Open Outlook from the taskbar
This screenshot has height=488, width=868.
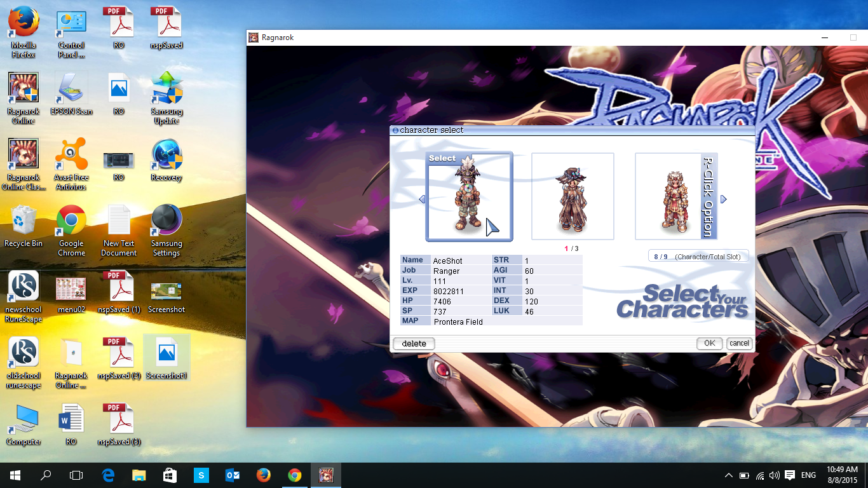232,475
